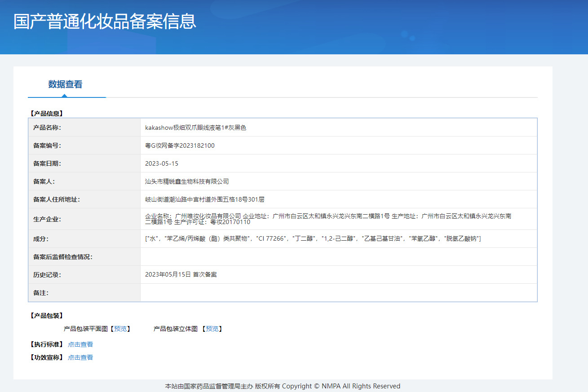Click the 备案后监督检查情况 row label
The width and height of the screenshot is (588, 392).
click(x=62, y=257)
